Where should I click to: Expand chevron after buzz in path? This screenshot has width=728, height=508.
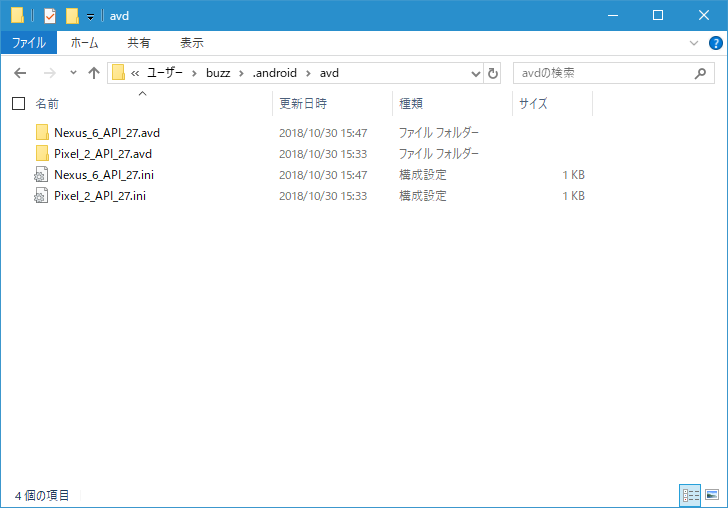[241, 73]
